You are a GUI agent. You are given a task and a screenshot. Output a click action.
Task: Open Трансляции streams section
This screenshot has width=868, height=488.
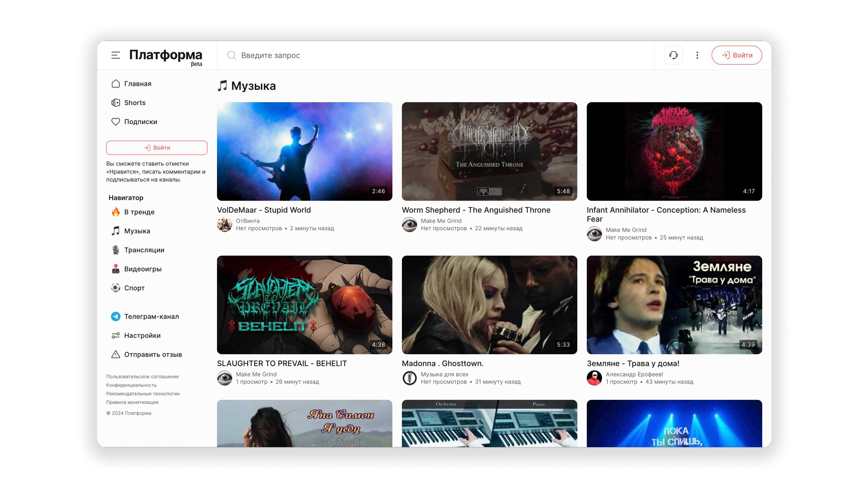(x=157, y=250)
